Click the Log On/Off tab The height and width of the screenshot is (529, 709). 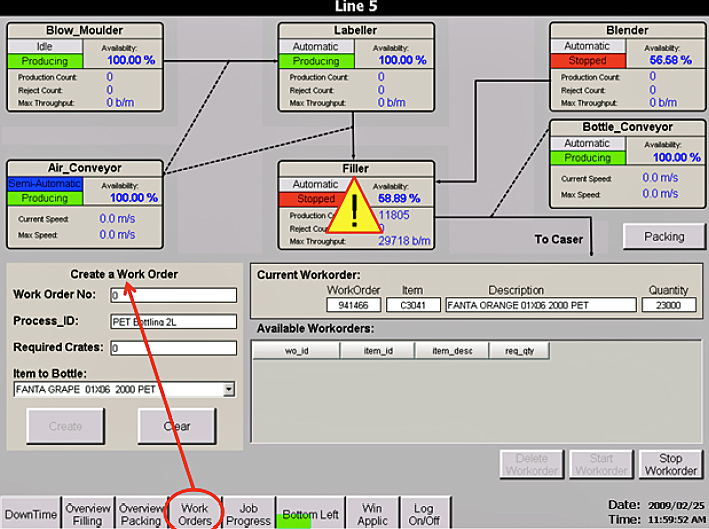pos(424,514)
